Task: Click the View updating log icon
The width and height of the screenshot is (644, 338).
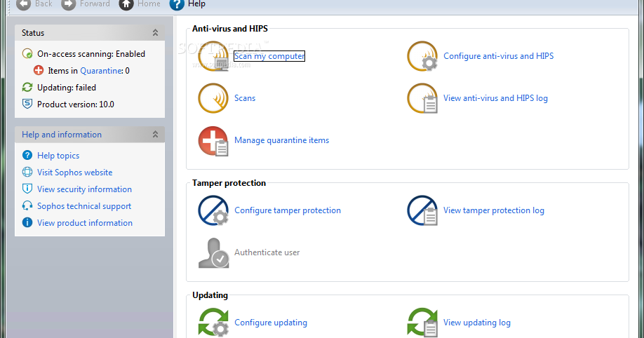Action: coord(422,323)
